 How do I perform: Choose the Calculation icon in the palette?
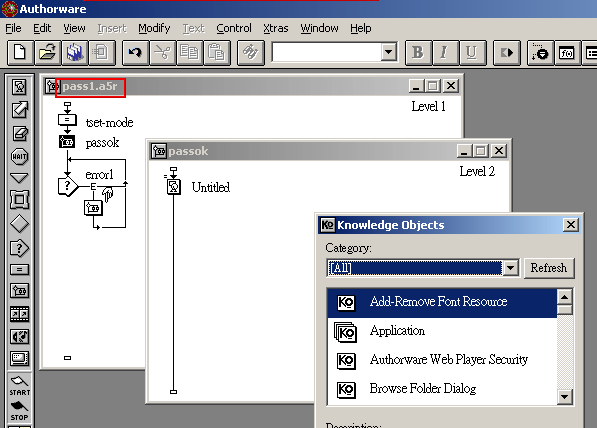(19, 270)
